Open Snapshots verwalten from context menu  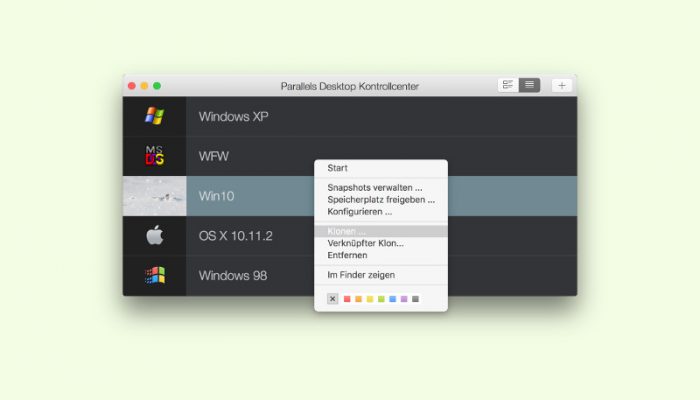point(381,188)
